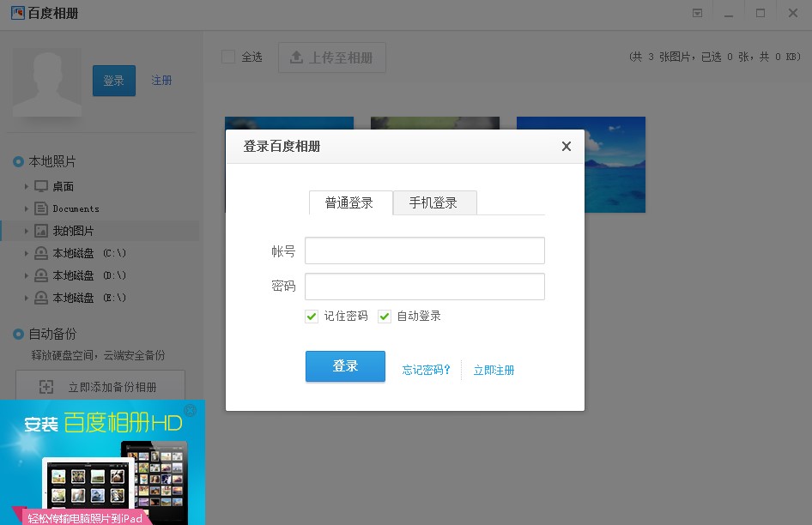812x525 pixels.
Task: Click the upload arrow icon in 上传至相册
Action: click(x=296, y=57)
